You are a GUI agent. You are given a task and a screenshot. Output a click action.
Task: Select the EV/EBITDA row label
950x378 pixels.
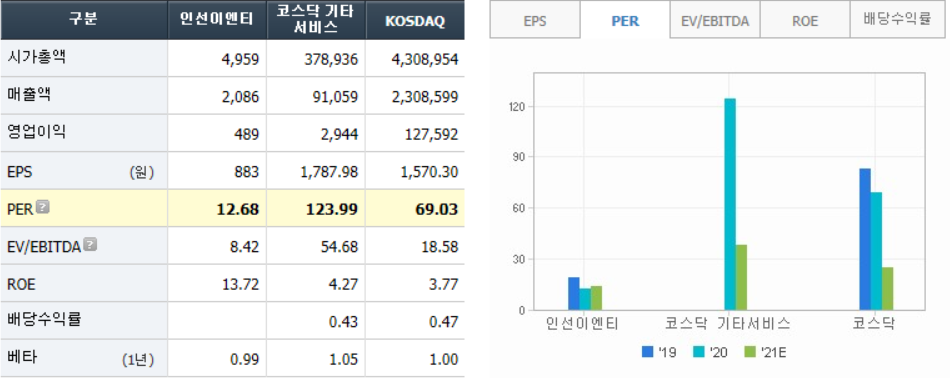44,247
